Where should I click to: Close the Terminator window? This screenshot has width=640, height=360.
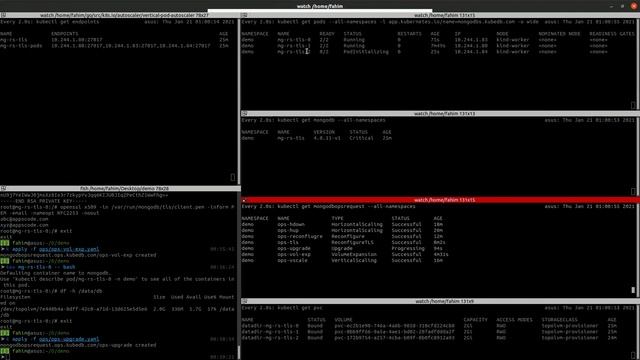(633, 6)
